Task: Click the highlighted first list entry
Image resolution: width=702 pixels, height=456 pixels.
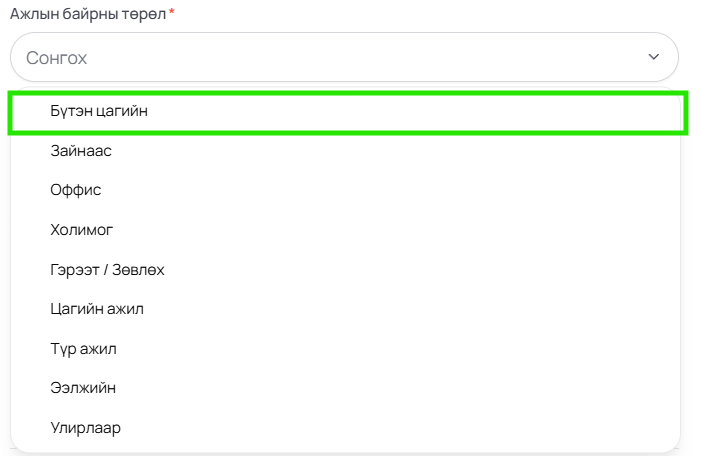Action: (x=347, y=111)
